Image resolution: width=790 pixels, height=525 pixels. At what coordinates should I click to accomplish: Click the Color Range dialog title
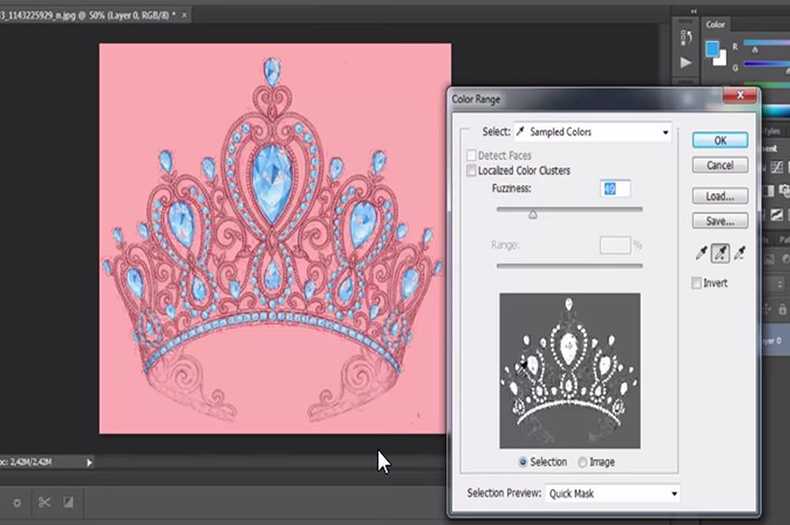476,99
